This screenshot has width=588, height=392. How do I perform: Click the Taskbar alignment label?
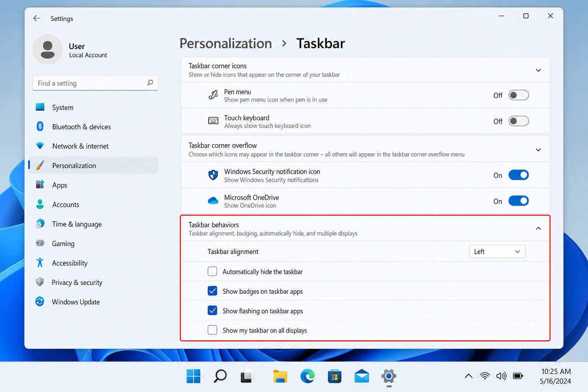point(233,252)
